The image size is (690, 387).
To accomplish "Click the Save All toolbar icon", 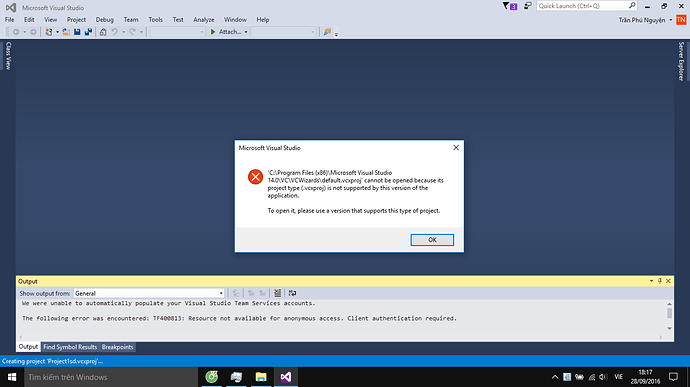I will 88,32.
